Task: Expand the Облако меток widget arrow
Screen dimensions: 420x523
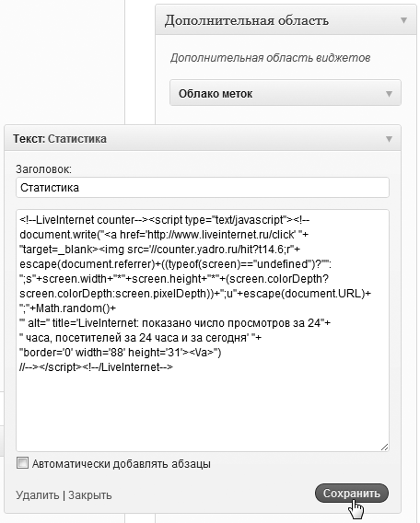Action: (x=389, y=94)
